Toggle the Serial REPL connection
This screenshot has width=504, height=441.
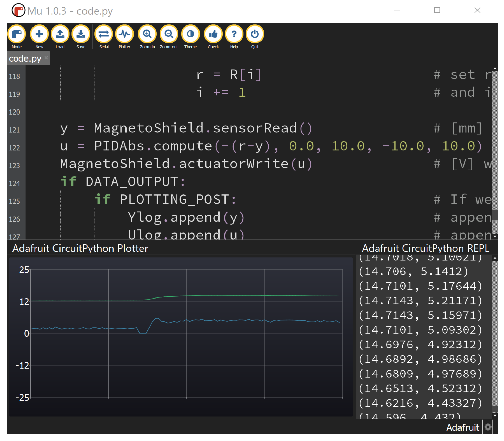[104, 34]
